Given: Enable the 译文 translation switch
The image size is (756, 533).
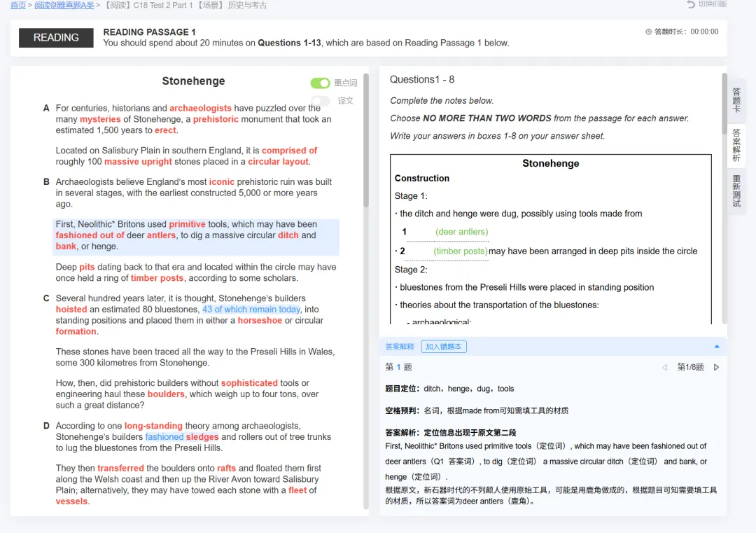Looking at the screenshot, I should click(321, 101).
